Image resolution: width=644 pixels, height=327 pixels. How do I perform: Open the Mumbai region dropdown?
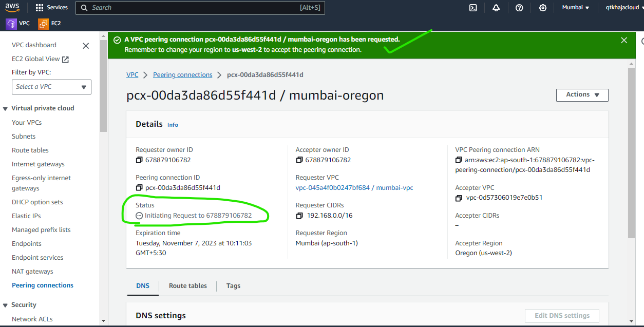point(576,8)
